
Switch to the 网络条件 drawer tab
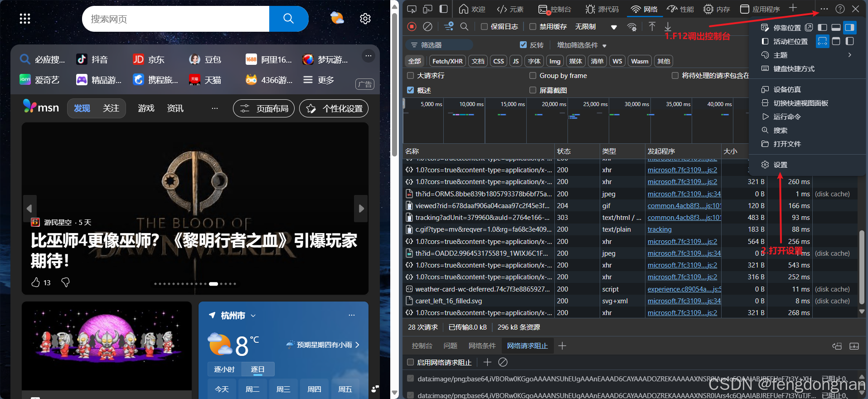tap(482, 346)
